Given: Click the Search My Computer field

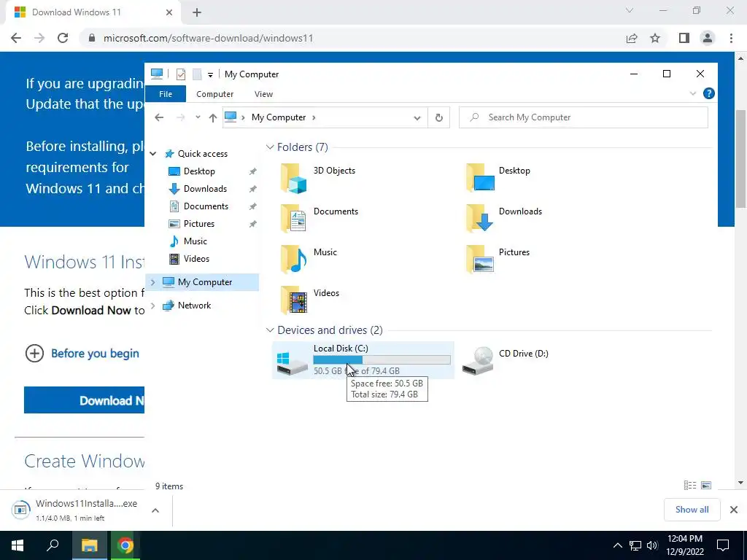Looking at the screenshot, I should [583, 117].
